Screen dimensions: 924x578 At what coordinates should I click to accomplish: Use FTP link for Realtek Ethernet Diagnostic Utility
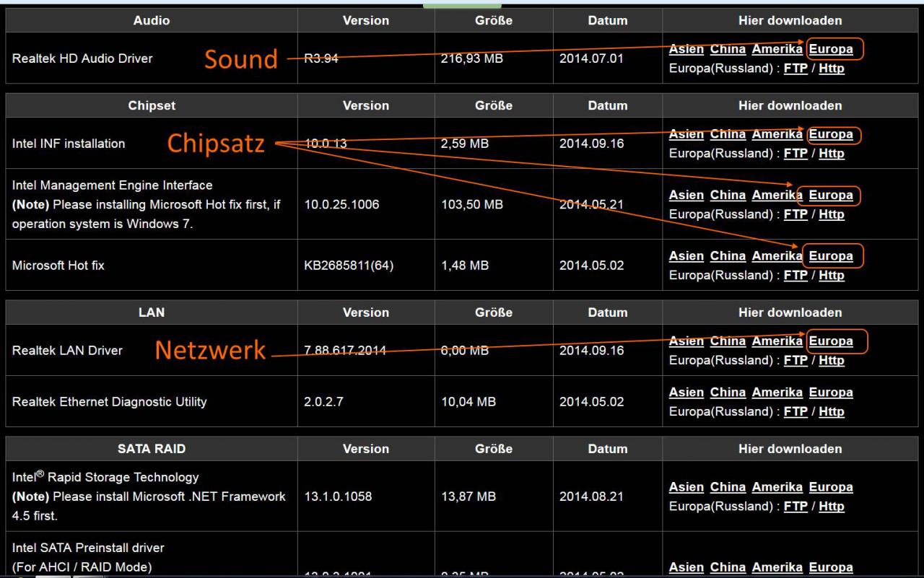(796, 412)
